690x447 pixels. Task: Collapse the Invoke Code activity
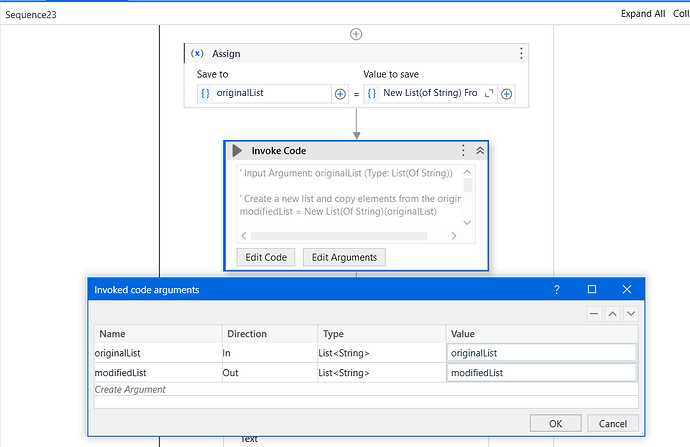480,150
